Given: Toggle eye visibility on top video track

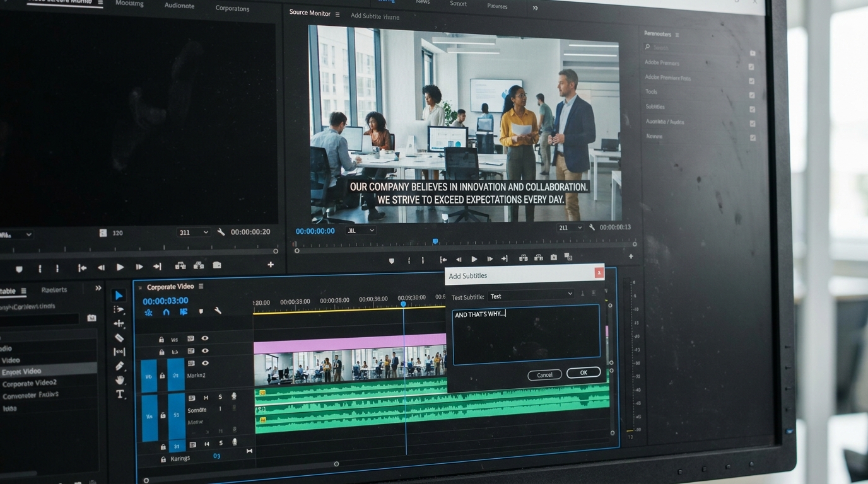Looking at the screenshot, I should click(x=205, y=338).
